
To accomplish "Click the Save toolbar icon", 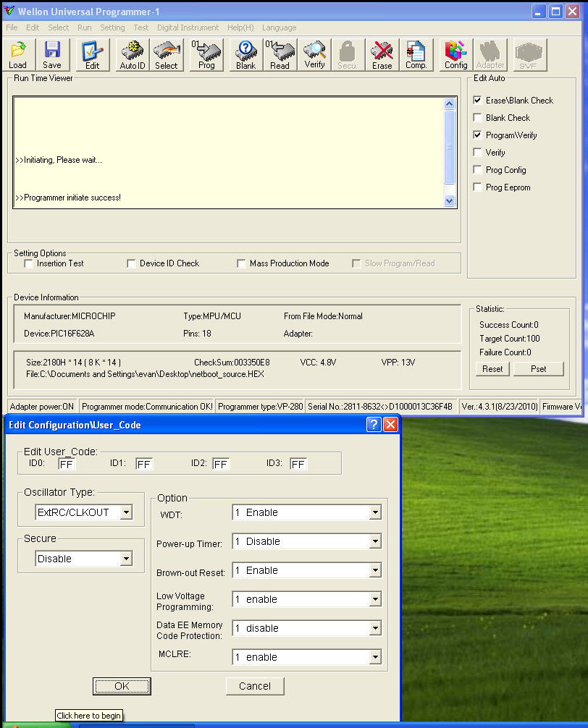I will [52, 55].
